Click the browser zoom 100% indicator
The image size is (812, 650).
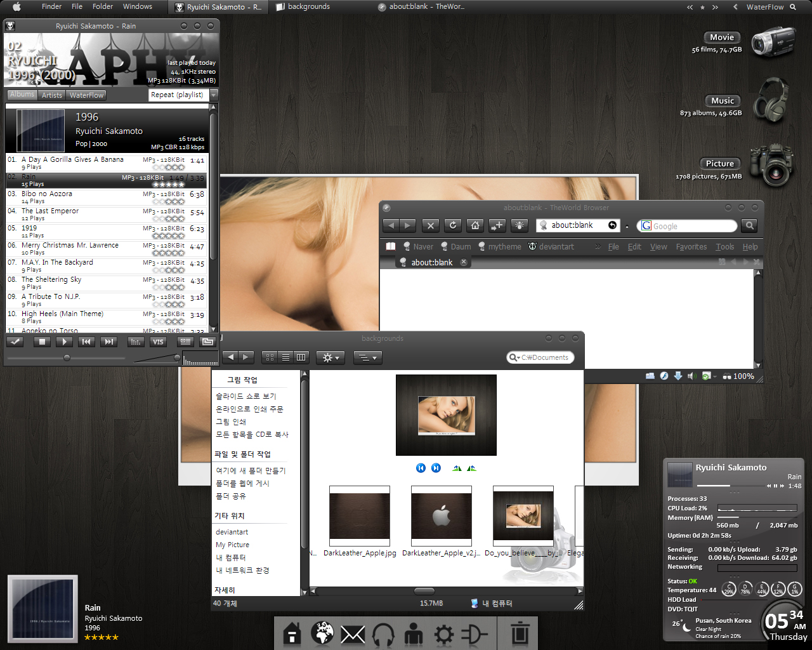pyautogui.click(x=738, y=376)
